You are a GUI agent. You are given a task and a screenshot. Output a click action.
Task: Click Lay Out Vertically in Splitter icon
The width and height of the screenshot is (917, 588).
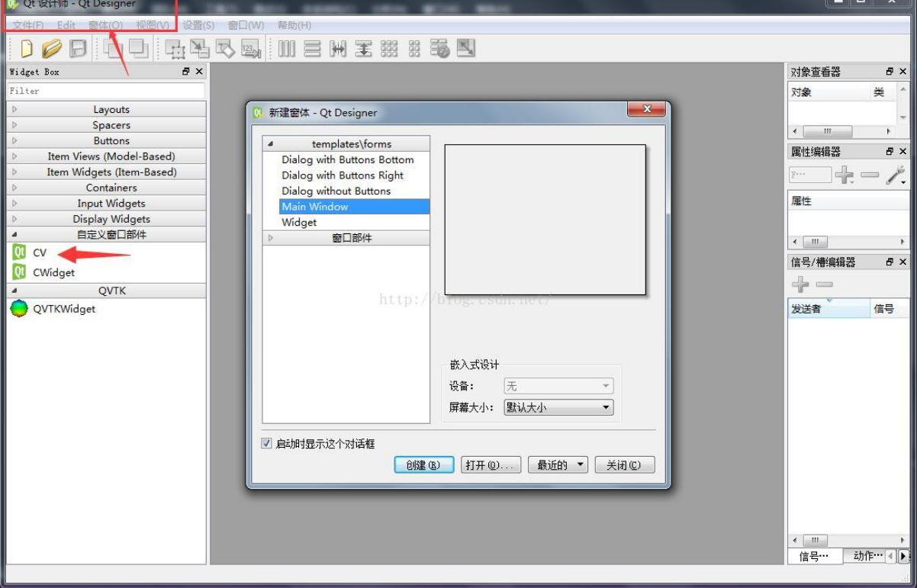(364, 49)
